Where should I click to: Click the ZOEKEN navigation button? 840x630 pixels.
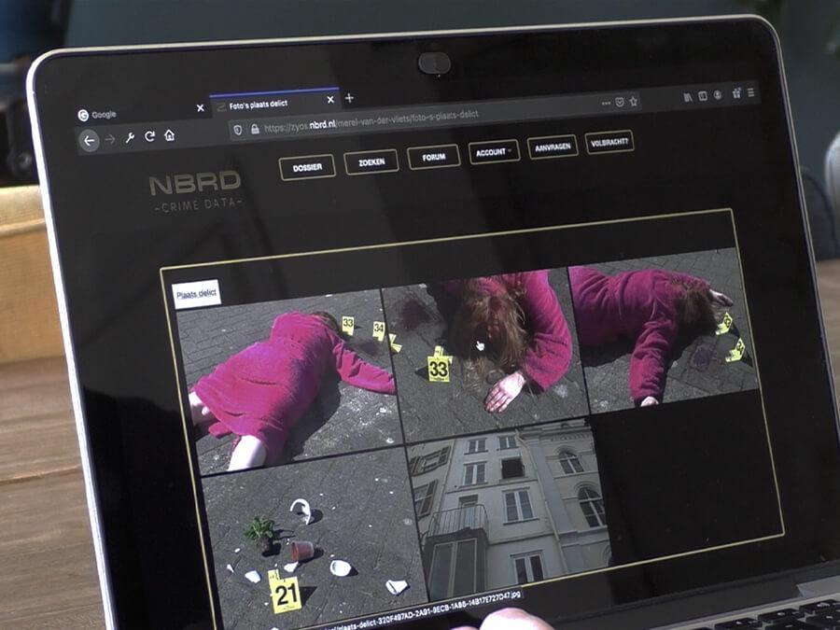[371, 162]
